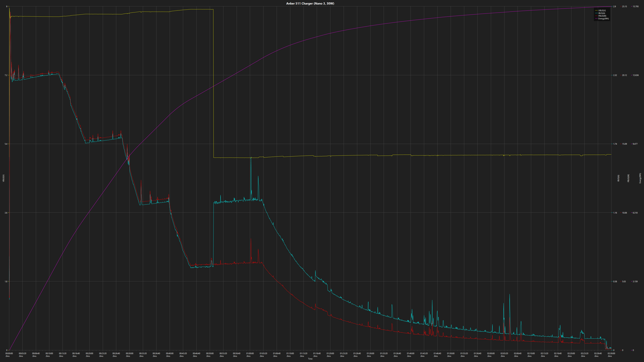Click the 00:50:00 time axis tick label
Viewport: 644px width, 362px height.
[x=210, y=353]
